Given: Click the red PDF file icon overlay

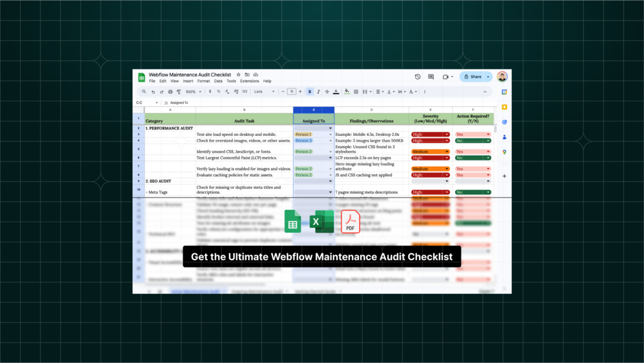Looking at the screenshot, I should tap(351, 221).
